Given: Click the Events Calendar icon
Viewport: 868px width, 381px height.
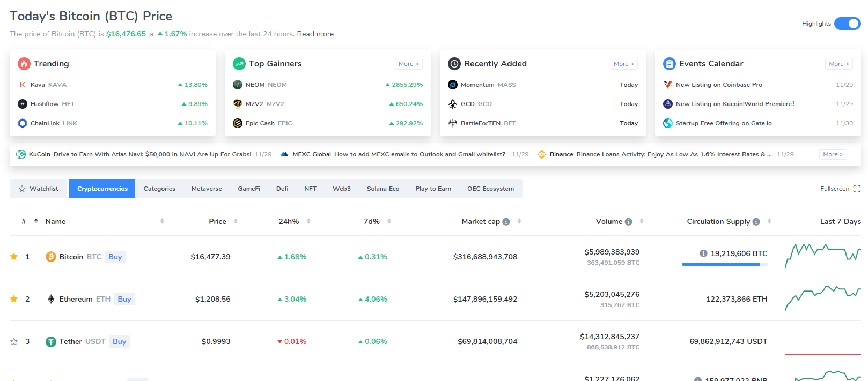Looking at the screenshot, I should 669,64.
